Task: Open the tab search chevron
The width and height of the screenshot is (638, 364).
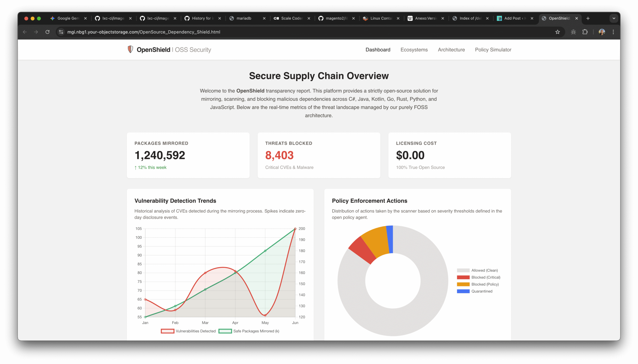Action: coord(614,18)
